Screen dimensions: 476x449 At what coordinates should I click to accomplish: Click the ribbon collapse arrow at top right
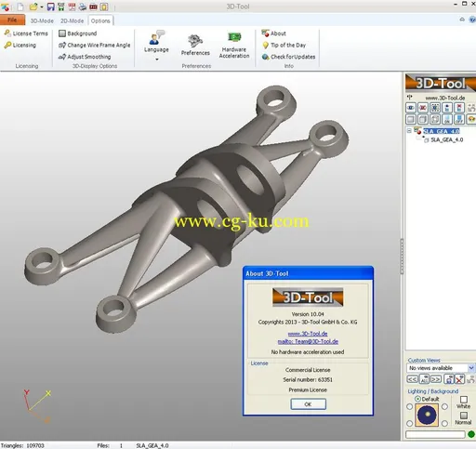pyautogui.click(x=462, y=20)
